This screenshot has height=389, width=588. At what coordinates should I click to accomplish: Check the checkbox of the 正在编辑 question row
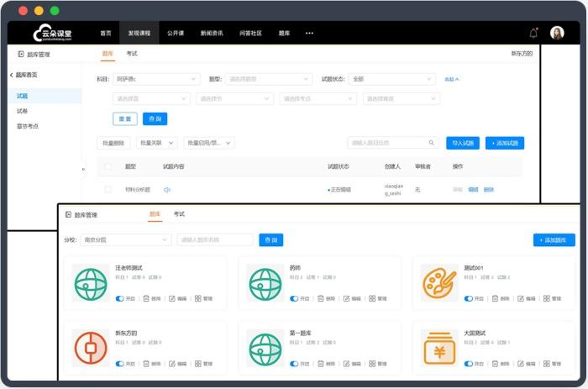pyautogui.click(x=108, y=190)
